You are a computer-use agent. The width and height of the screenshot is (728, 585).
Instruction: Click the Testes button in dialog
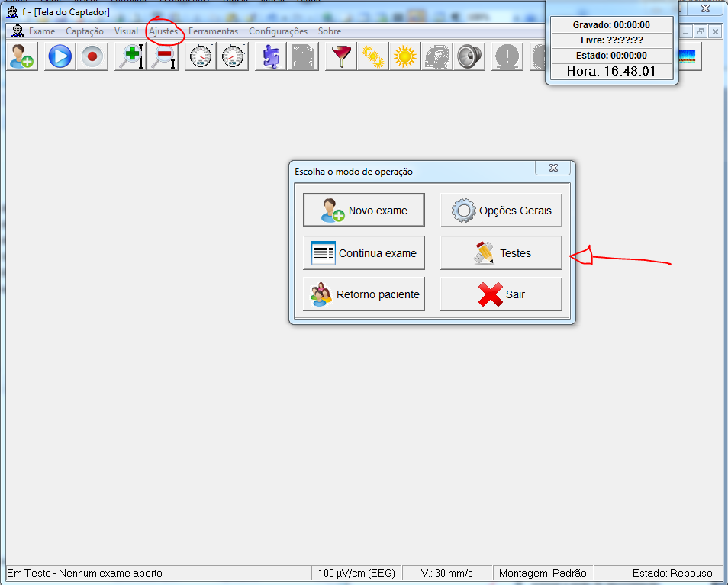(501, 253)
